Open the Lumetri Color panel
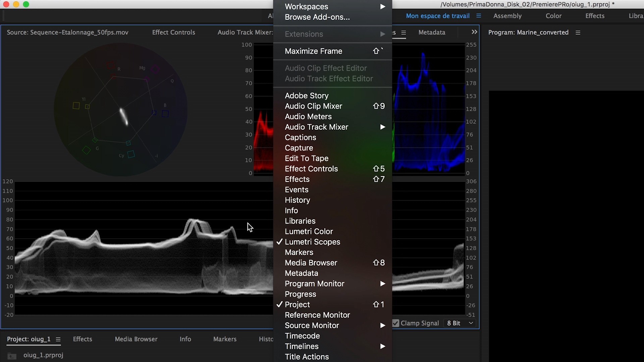Image resolution: width=644 pixels, height=362 pixels. tap(333, 231)
